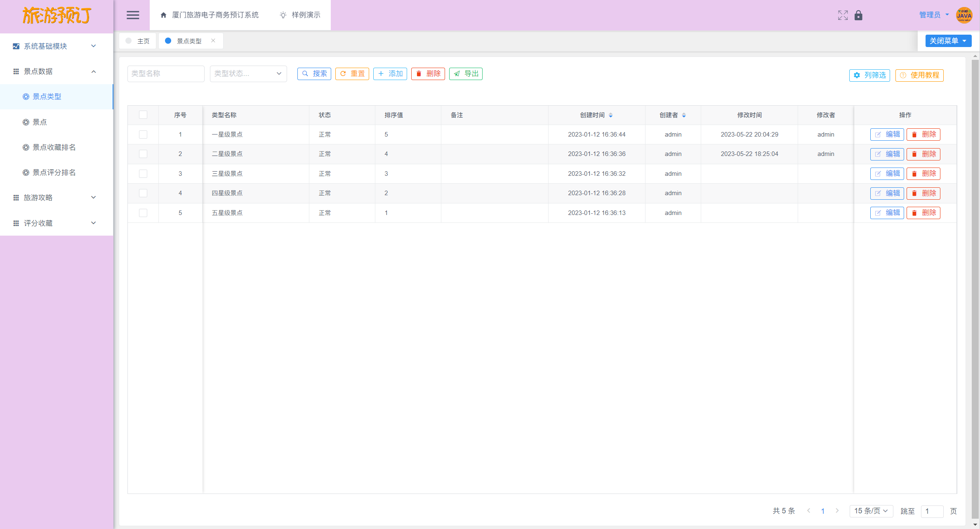Toggle fullscreen with the expand icon

[x=843, y=15]
